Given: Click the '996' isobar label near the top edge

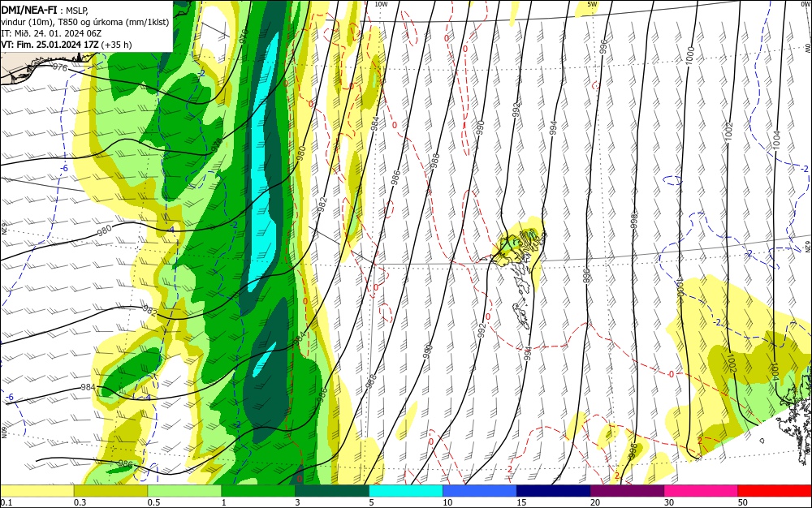Looking at the screenshot, I should pos(603,46).
